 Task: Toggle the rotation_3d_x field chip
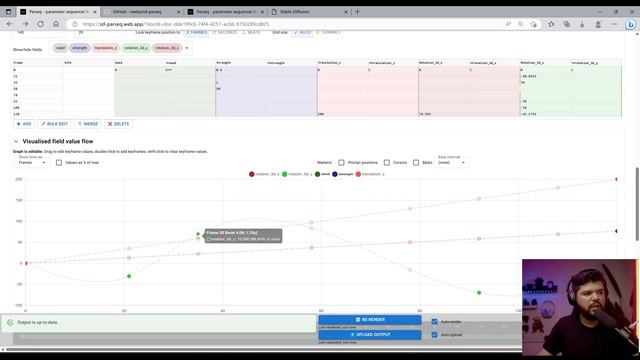[x=167, y=48]
